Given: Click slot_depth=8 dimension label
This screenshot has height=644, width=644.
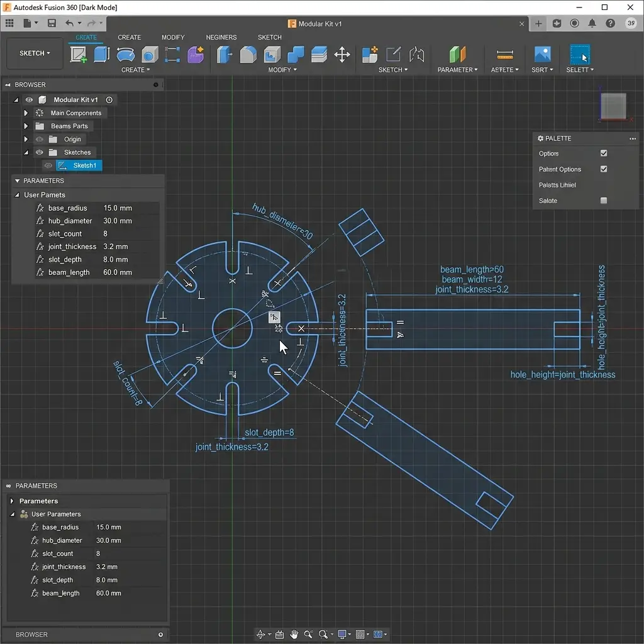Looking at the screenshot, I should [x=269, y=433].
